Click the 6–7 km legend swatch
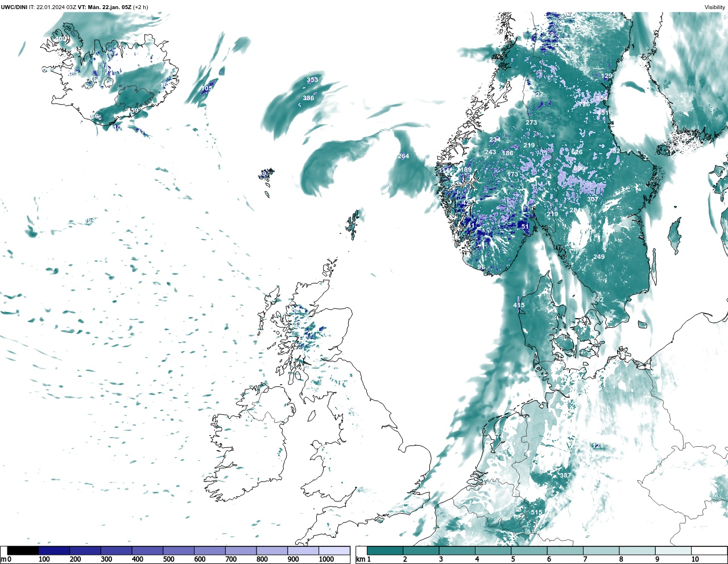 click(565, 550)
